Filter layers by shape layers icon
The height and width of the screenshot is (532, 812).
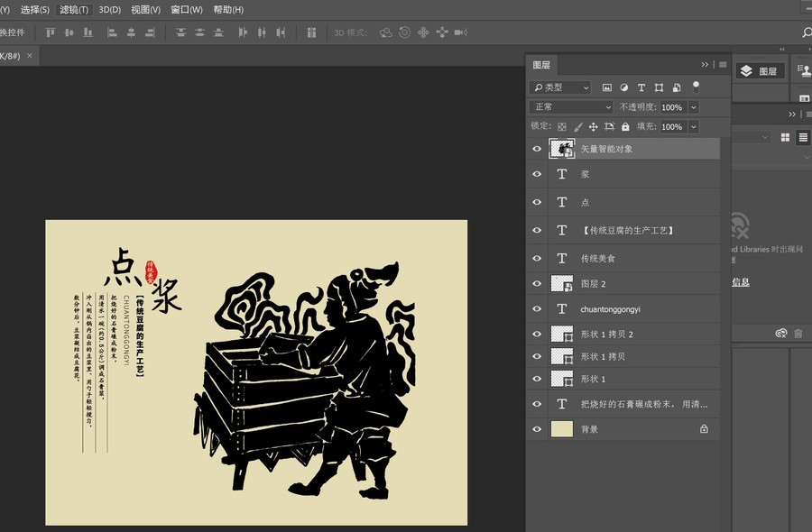(x=659, y=87)
